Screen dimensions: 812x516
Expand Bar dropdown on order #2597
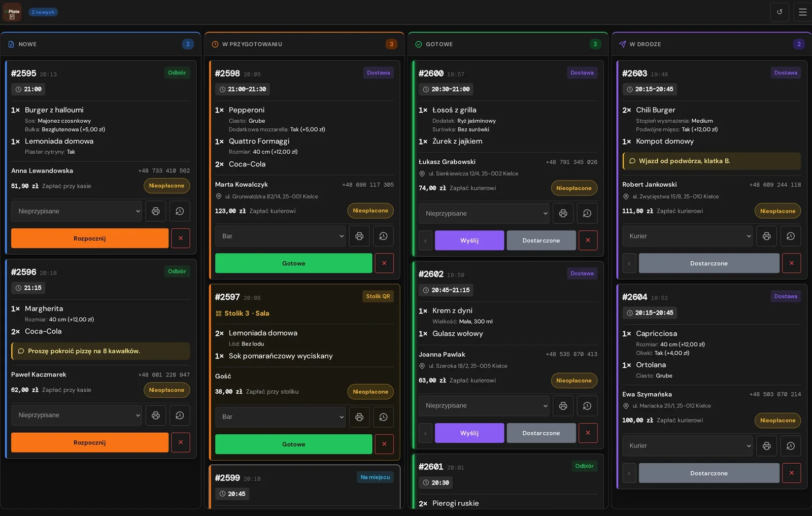point(280,417)
